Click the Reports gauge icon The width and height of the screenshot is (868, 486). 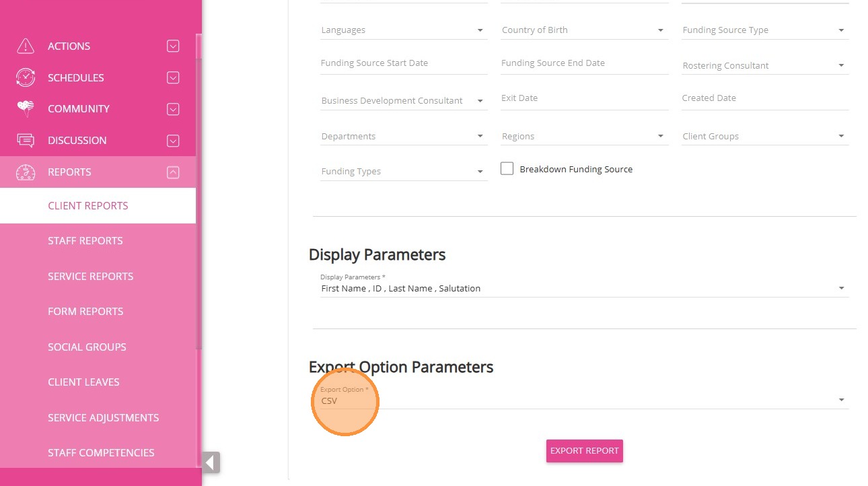(x=26, y=172)
